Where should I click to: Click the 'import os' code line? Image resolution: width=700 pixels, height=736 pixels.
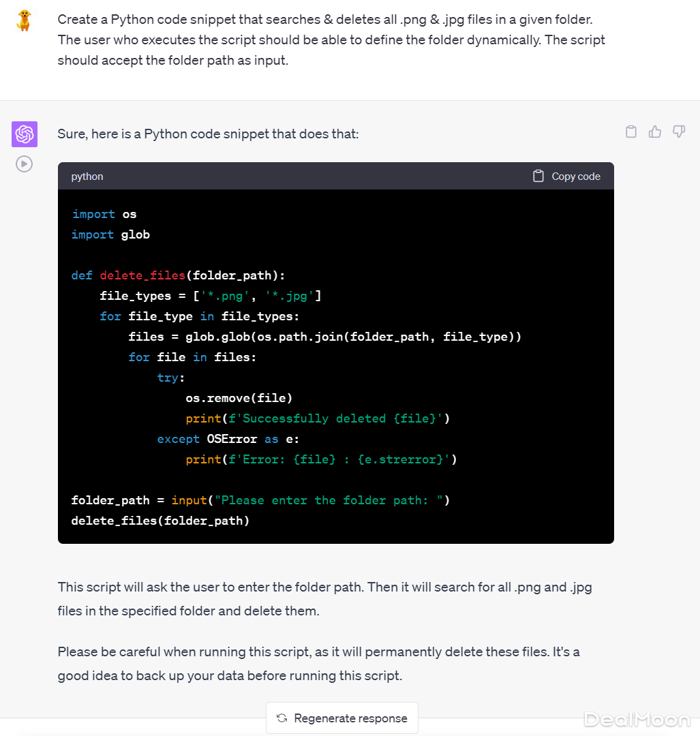[x=104, y=214]
